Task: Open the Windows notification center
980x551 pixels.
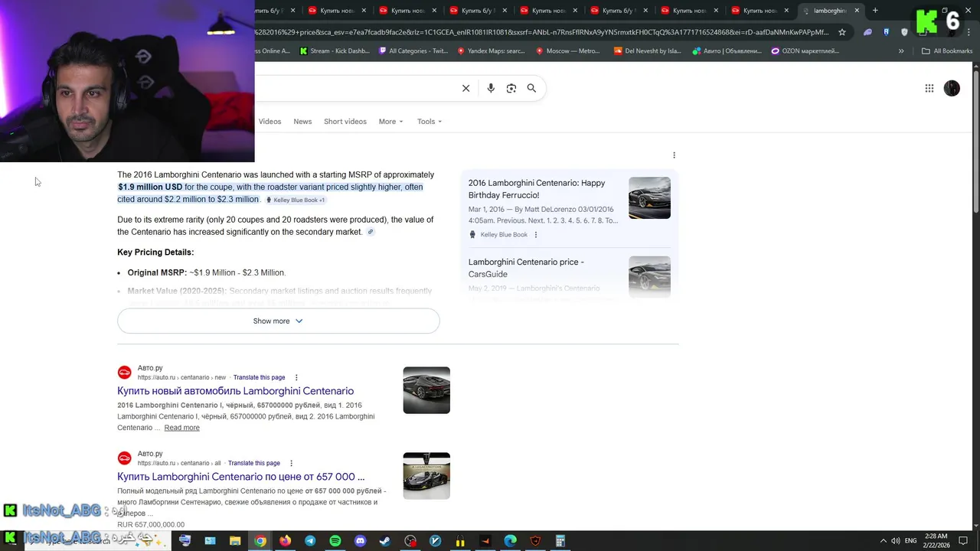Action: click(963, 541)
